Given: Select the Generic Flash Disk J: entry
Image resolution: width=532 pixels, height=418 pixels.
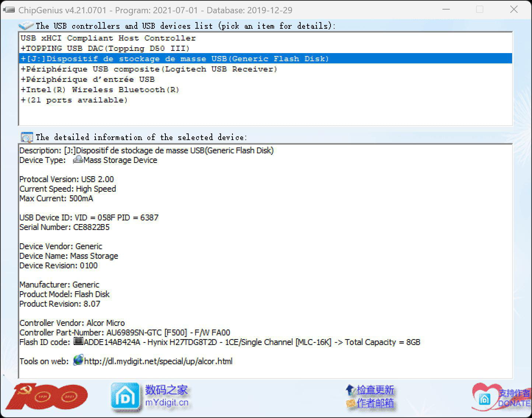Looking at the screenshot, I should pyautogui.click(x=265, y=59).
